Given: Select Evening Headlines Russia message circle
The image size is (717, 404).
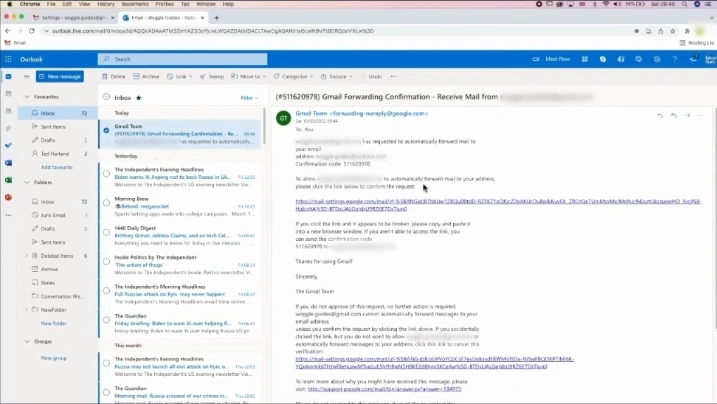Looking at the screenshot, I should coord(106,363).
